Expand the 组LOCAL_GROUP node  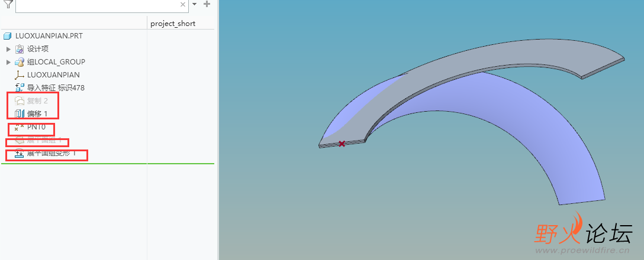8,62
